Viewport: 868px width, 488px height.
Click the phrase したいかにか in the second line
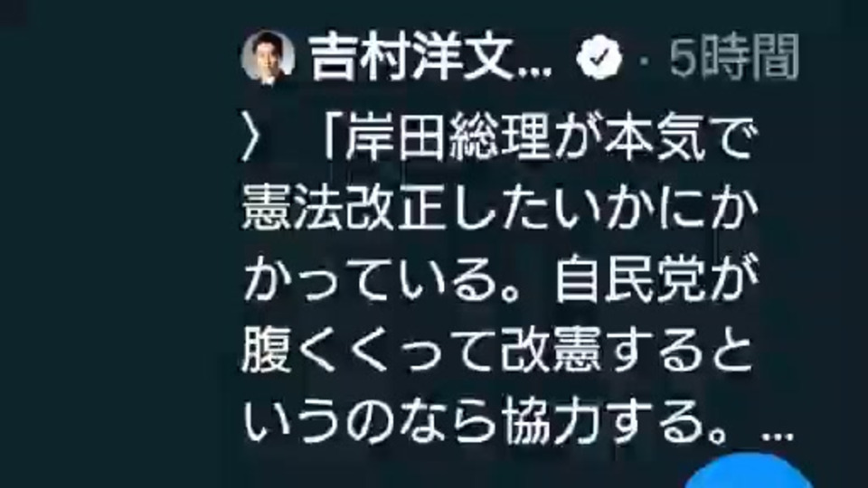(x=603, y=211)
